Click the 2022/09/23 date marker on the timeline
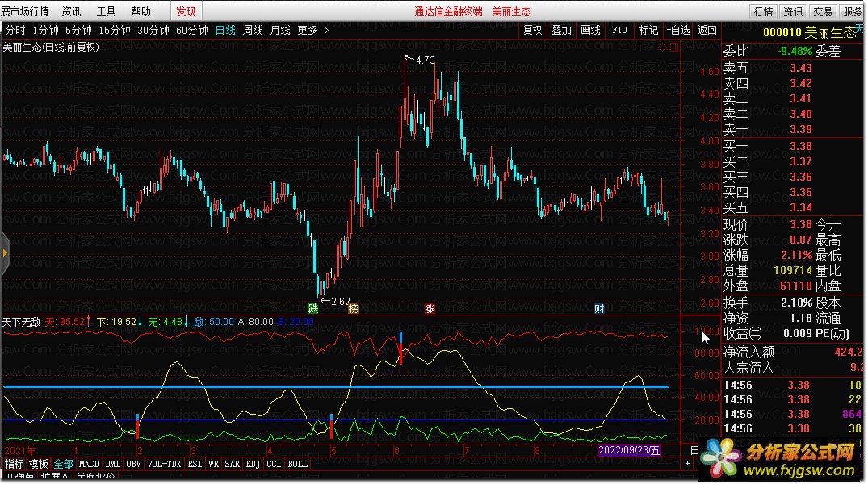This screenshot has height=484, width=868. (x=630, y=449)
